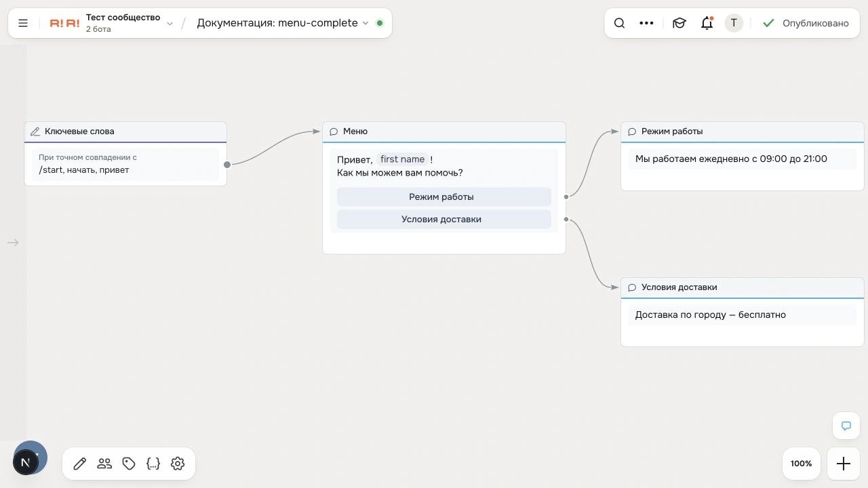Open the hamburger main menu
This screenshot has width=868, height=488.
coord(23,23)
